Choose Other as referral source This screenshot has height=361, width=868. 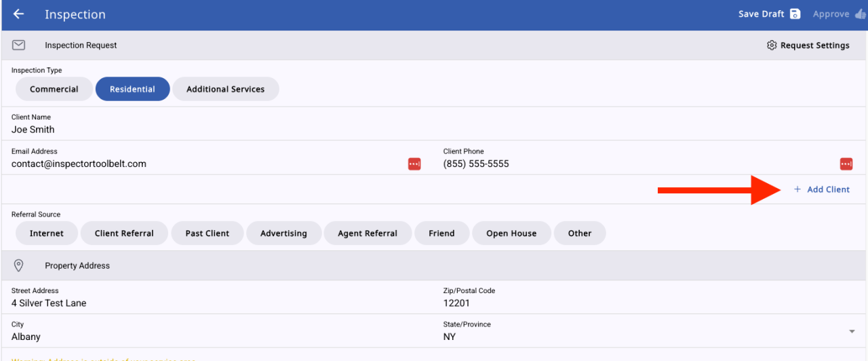580,233
